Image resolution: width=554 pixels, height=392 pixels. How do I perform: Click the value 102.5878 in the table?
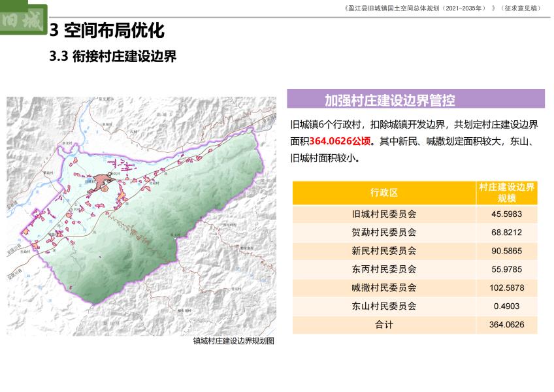(506, 287)
